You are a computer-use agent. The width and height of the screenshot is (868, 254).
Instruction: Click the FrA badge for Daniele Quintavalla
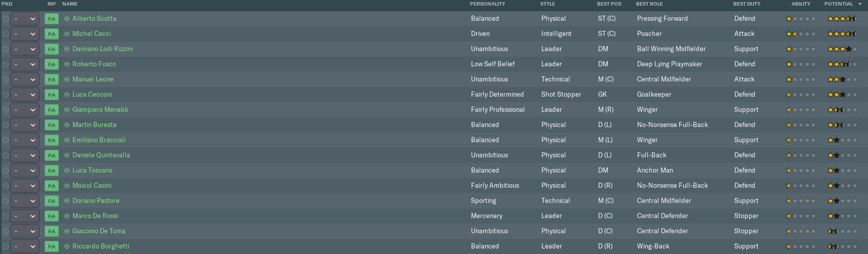(51, 155)
